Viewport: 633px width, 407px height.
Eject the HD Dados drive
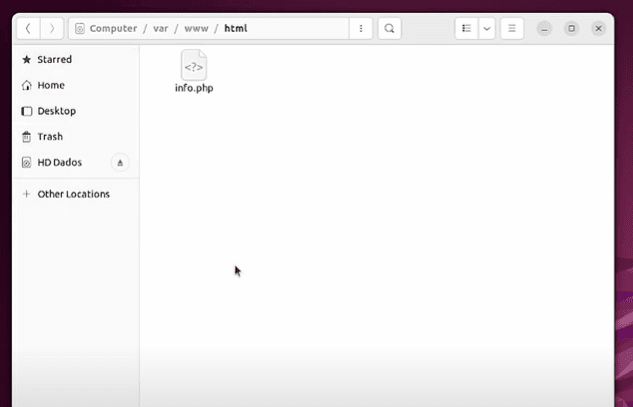[x=120, y=163]
